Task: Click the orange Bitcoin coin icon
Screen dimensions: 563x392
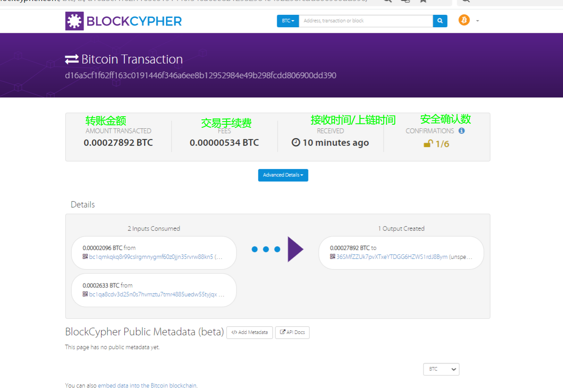Action: click(x=464, y=20)
